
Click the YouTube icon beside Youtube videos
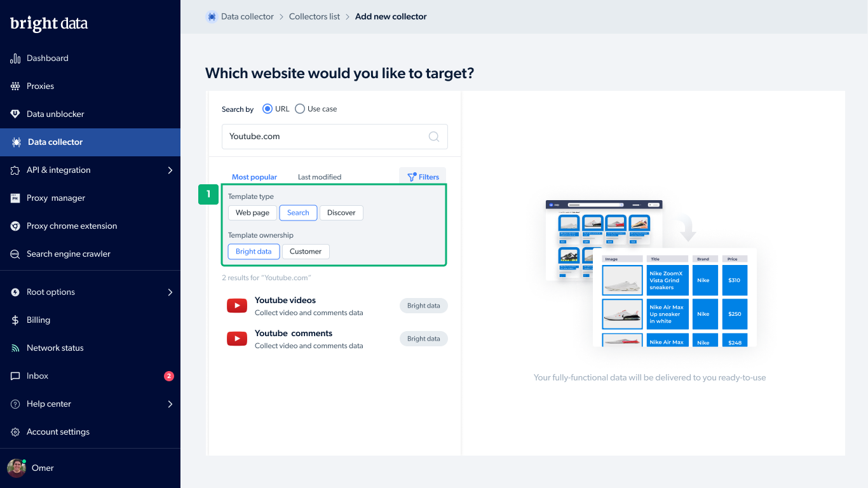237,306
